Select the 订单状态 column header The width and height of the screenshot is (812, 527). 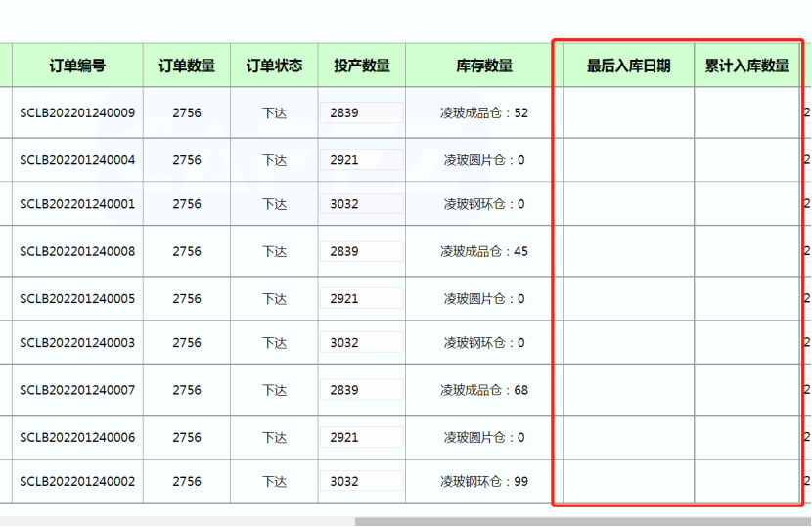tap(274, 66)
